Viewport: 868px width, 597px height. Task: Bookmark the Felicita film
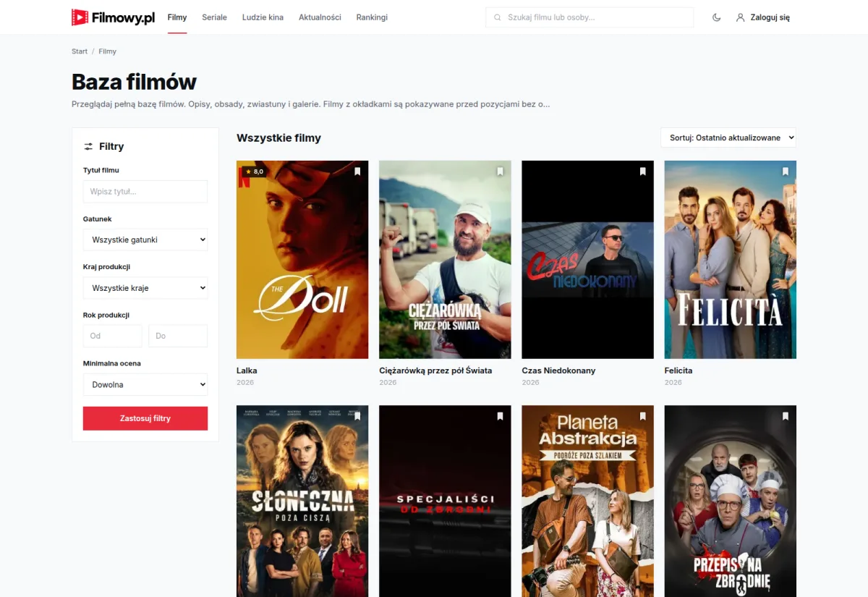point(785,172)
